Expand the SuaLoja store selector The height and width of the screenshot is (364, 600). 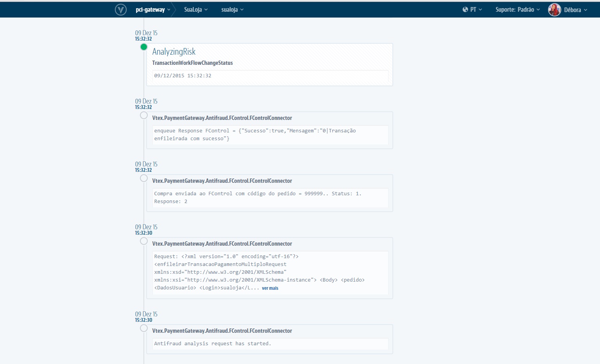coord(195,9)
